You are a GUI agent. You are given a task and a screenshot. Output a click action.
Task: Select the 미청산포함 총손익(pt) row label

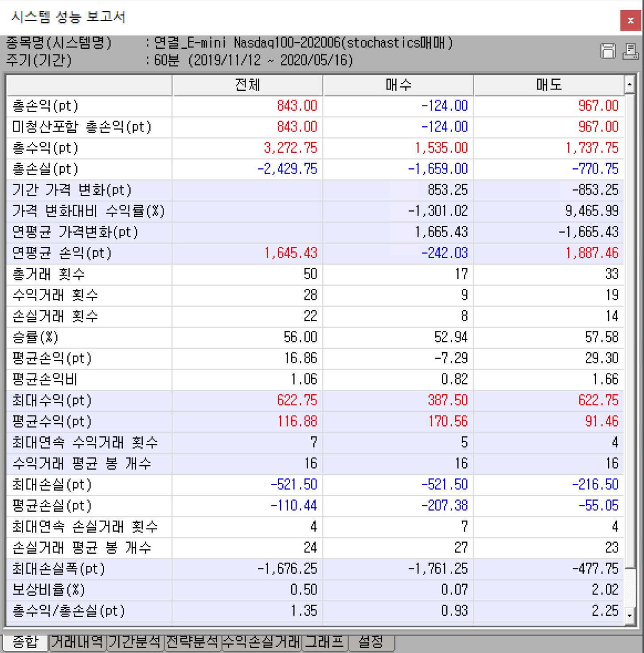pyautogui.click(x=82, y=127)
